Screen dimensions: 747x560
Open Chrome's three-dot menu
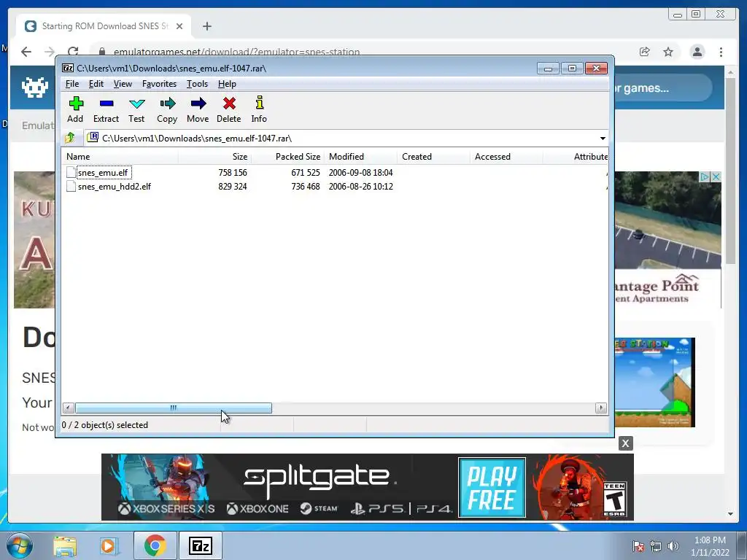[x=721, y=52]
